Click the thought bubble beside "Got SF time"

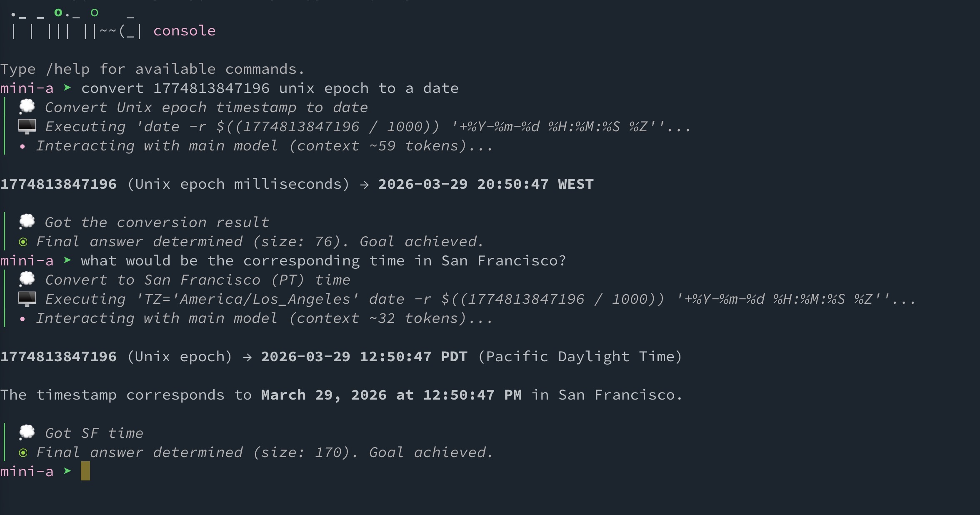tap(27, 432)
